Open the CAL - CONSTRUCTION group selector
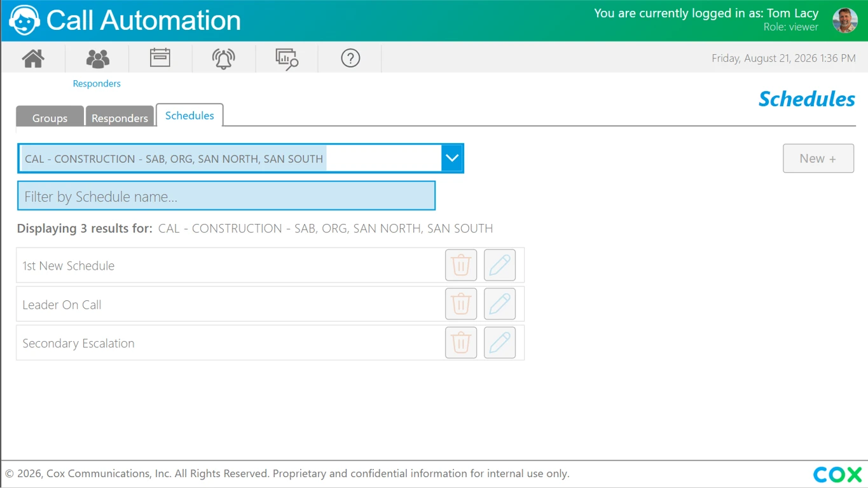Viewport: 868px width, 488px height. (x=240, y=158)
